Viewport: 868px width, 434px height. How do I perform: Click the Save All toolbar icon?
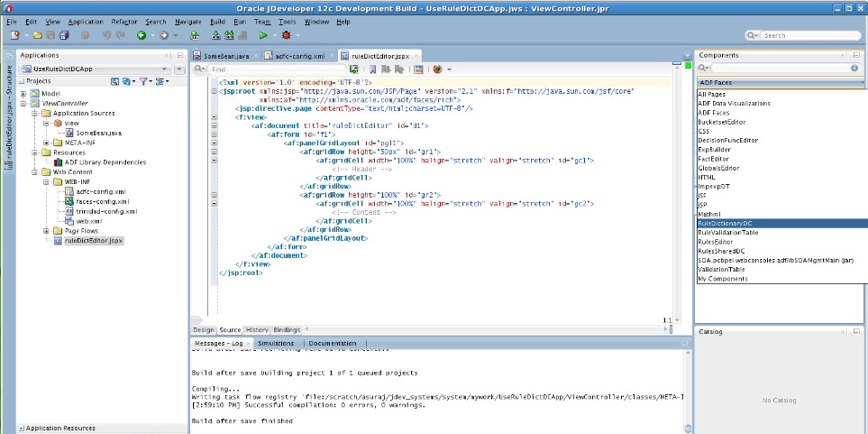click(x=65, y=35)
